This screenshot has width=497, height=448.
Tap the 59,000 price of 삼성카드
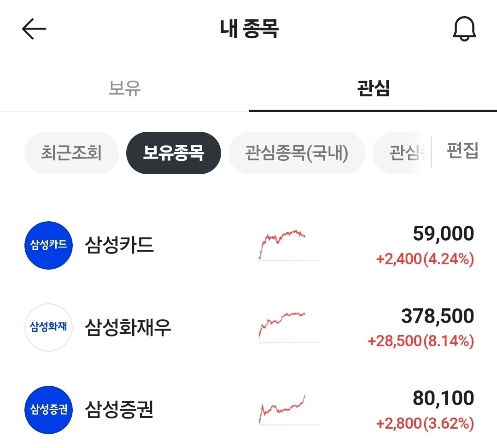pos(443,233)
